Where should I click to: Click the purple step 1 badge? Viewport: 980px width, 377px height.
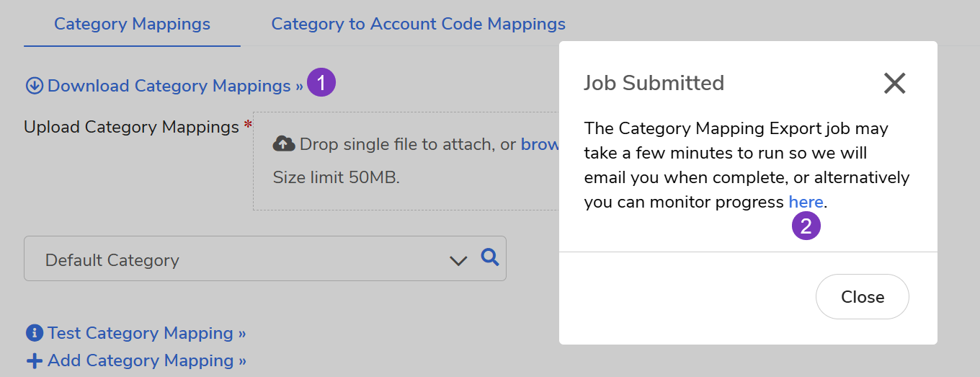point(321,82)
